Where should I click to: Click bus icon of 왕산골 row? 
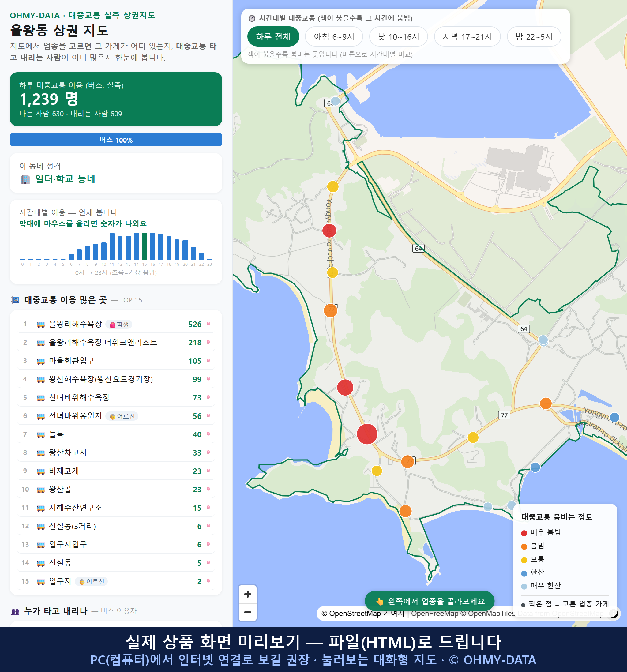[x=40, y=490]
